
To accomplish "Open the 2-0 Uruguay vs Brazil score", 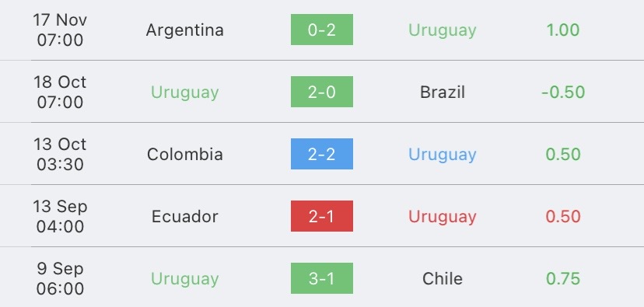I will (321, 92).
